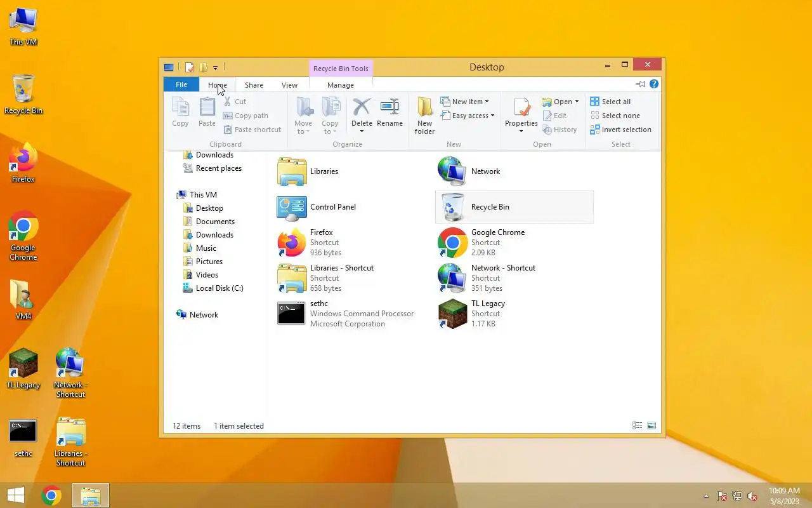This screenshot has width=812, height=508.
Task: Expand the Delete dropdown arrow
Action: tap(362, 131)
